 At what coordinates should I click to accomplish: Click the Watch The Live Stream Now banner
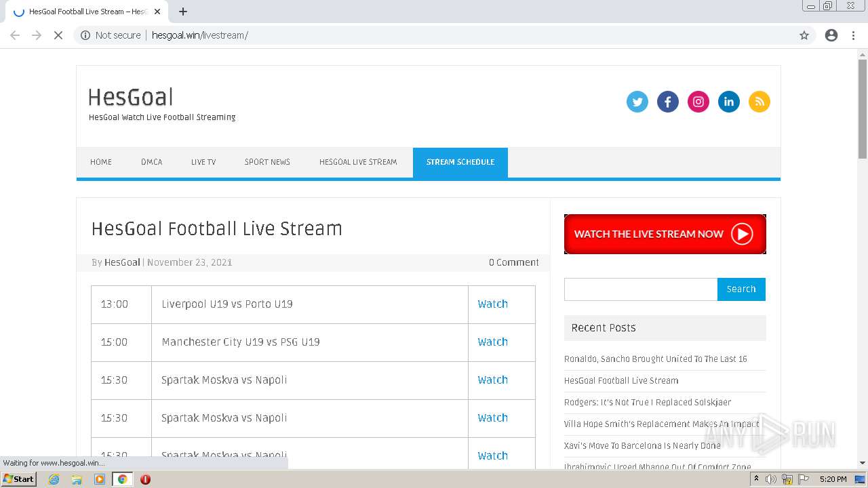point(665,234)
